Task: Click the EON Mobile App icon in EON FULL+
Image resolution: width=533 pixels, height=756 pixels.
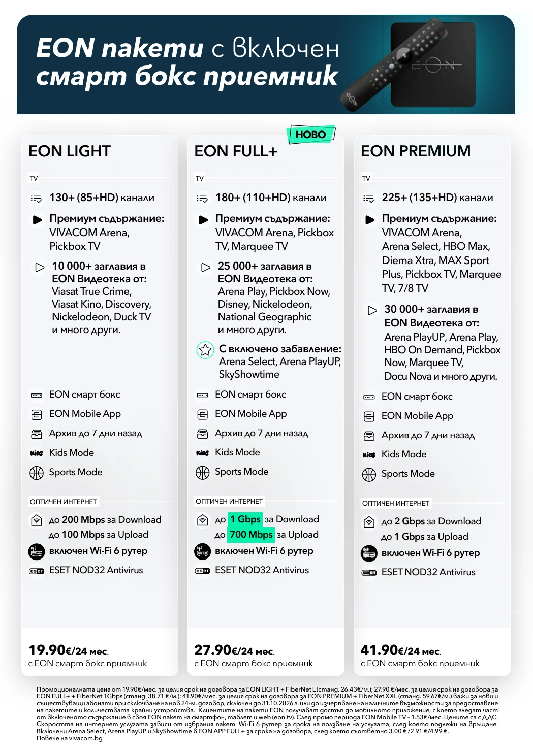Action: [x=202, y=415]
